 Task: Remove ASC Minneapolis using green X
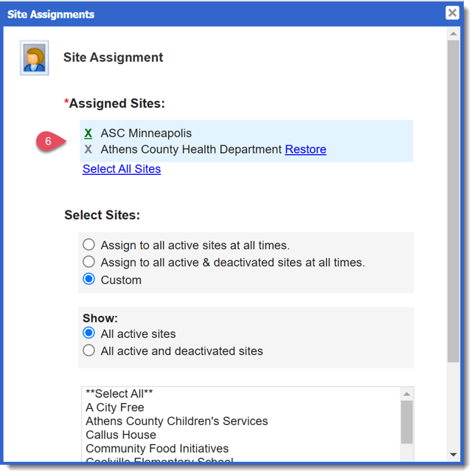89,134
